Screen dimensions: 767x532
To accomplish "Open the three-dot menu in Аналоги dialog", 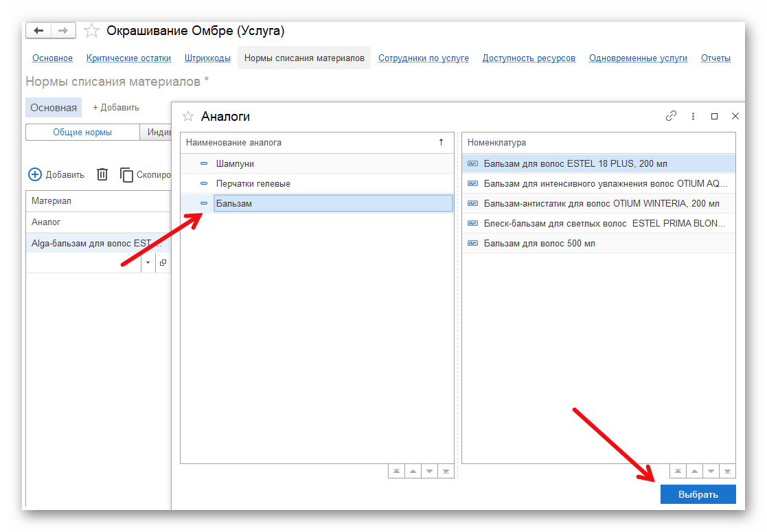I will [x=694, y=116].
